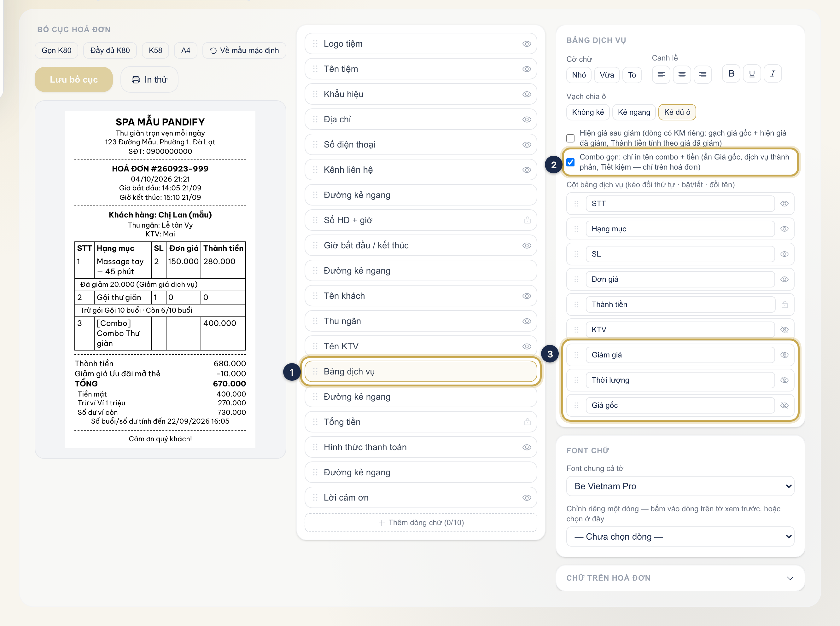Image resolution: width=840 pixels, height=626 pixels.
Task: Select Không kẻ divider option
Action: [x=588, y=112]
